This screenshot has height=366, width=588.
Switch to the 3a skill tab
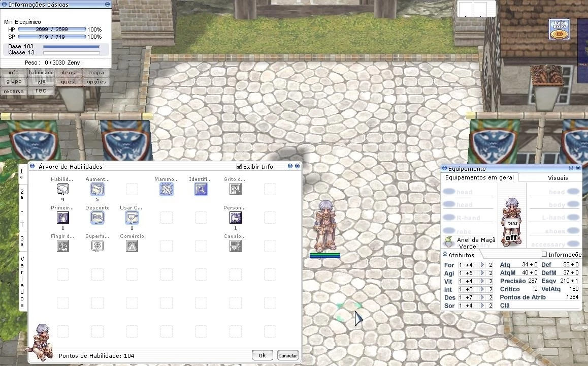[x=22, y=241]
